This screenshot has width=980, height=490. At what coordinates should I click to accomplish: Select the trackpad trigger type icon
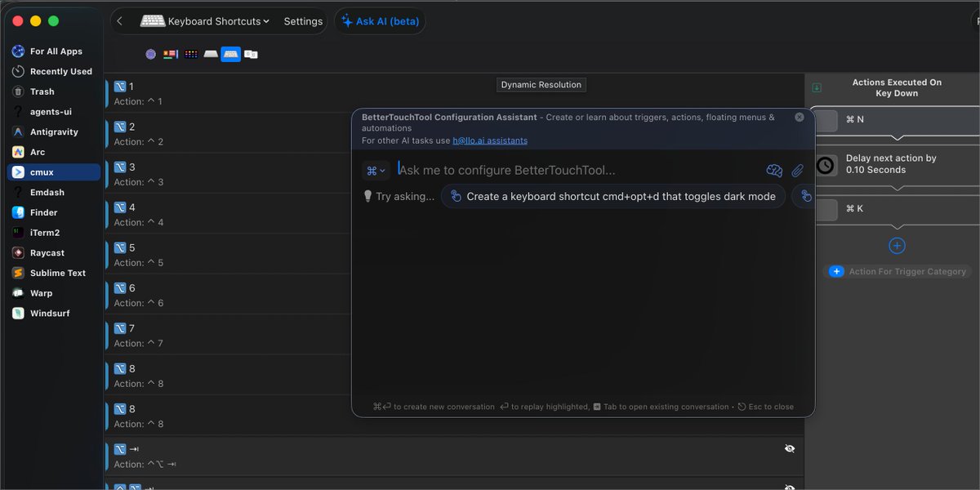coord(211,54)
